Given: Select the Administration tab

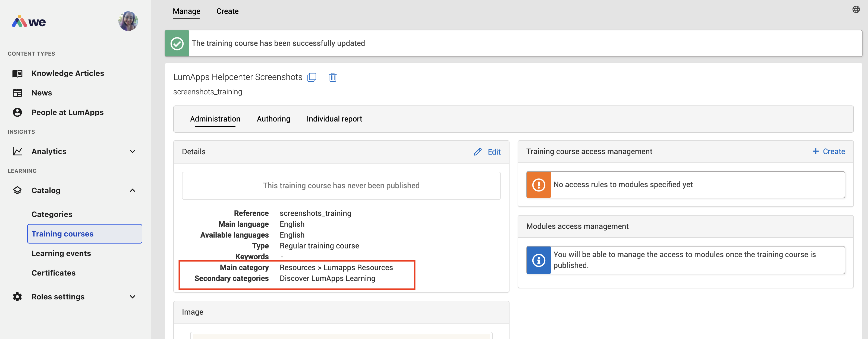Looking at the screenshot, I should (215, 119).
